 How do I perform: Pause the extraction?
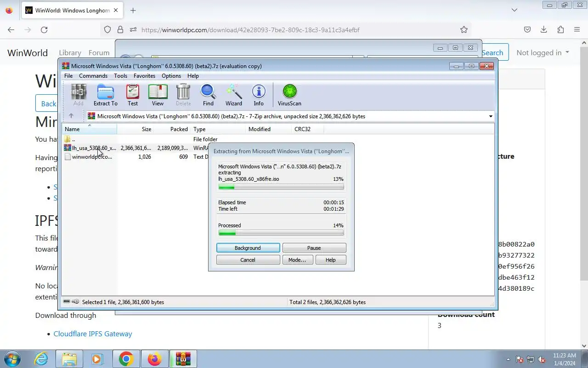(x=314, y=248)
